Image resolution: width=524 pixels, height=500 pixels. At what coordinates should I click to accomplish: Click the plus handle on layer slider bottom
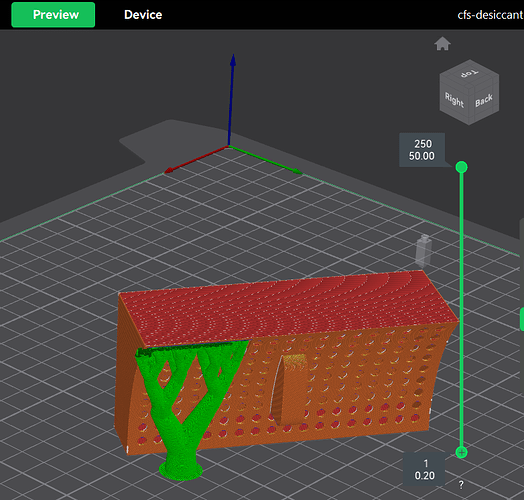[x=462, y=453]
